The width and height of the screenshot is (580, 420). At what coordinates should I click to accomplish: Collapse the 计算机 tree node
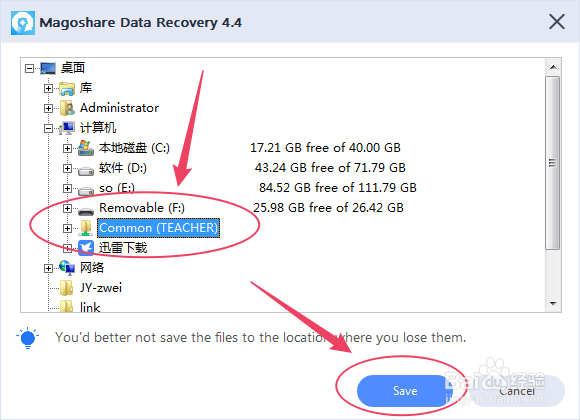pyautogui.click(x=48, y=128)
